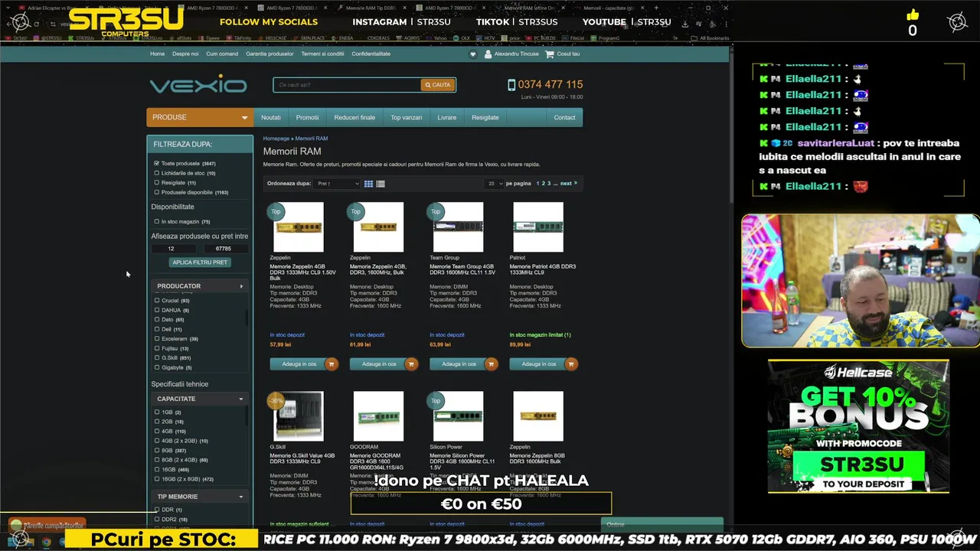
Task: Go to next results page
Action: tap(568, 184)
